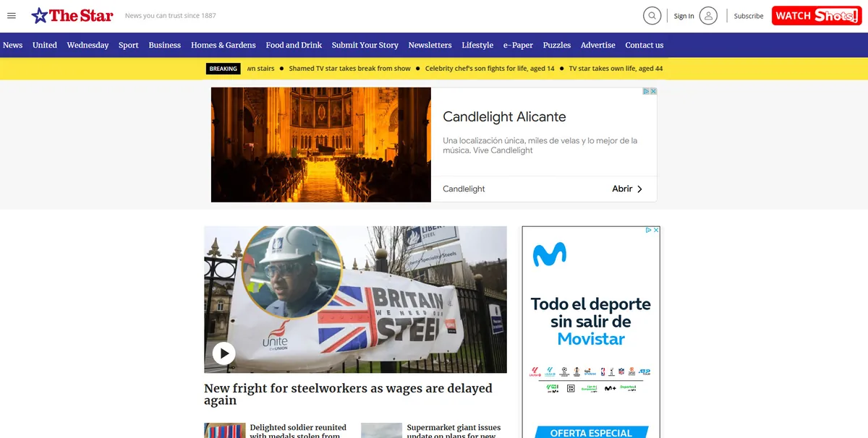The width and height of the screenshot is (868, 438).
Task: Open 'Celebrity chef's son fights for life' headline
Action: point(490,69)
